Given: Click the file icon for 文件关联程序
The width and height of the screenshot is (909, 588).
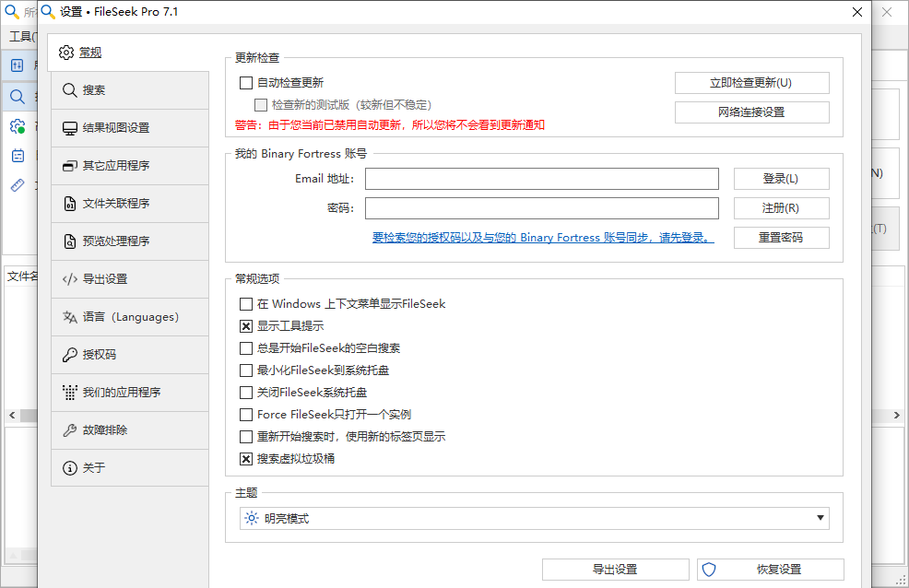Looking at the screenshot, I should [x=69, y=204].
